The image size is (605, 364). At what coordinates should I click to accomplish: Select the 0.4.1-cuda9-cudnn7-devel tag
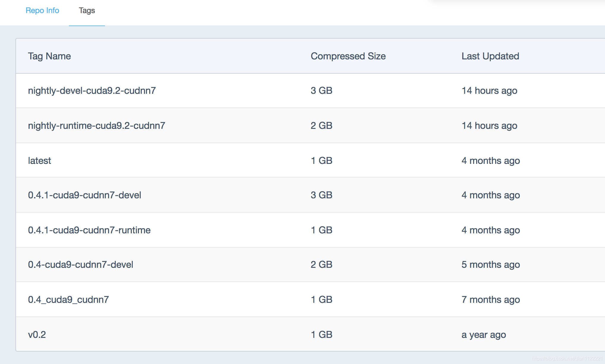tap(84, 195)
